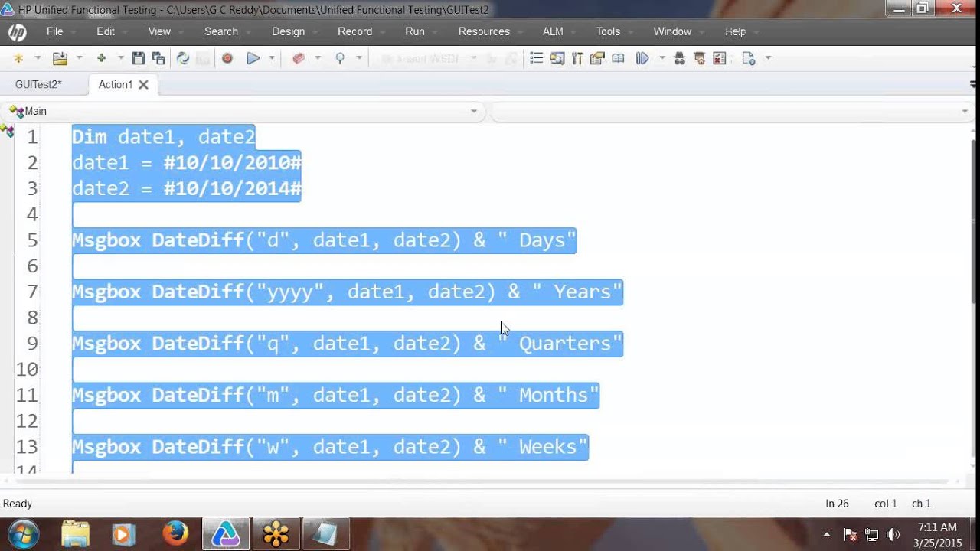The image size is (980, 551).
Task: Open the Run menu
Action: [415, 31]
